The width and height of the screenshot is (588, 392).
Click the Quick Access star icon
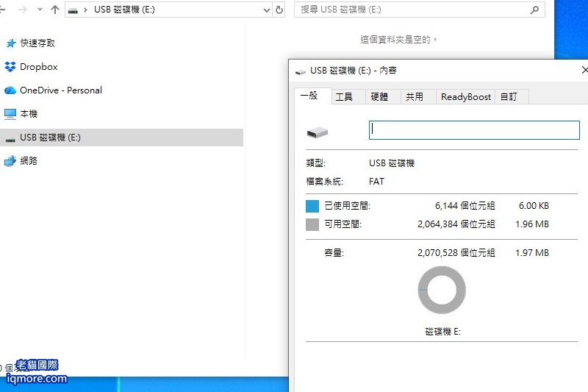[x=11, y=43]
